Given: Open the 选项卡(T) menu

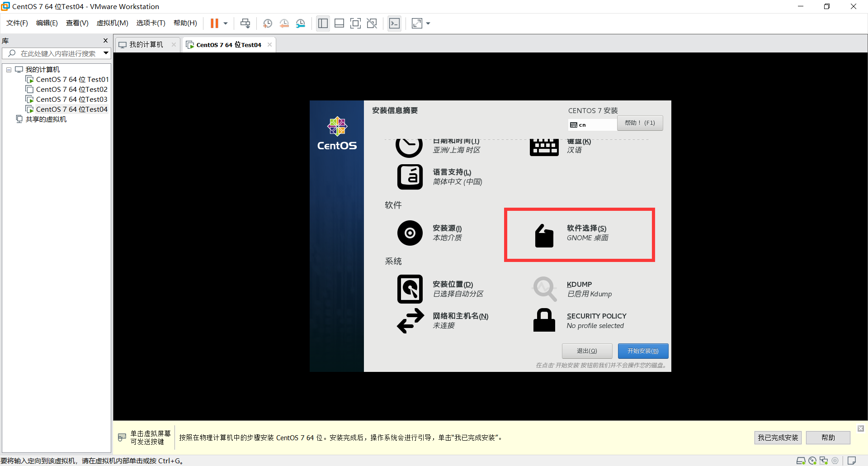Looking at the screenshot, I should pyautogui.click(x=151, y=23).
